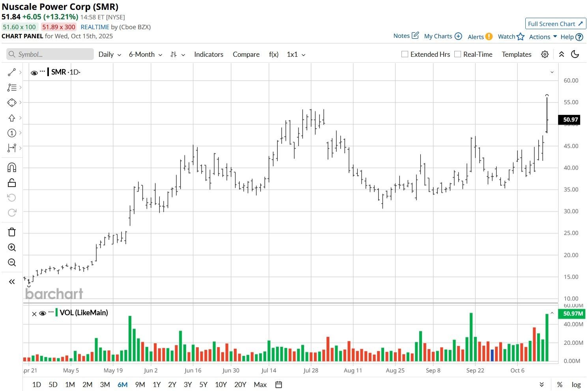Viewport: 588px width, 391px height.
Task: Hide the VOL indicator
Action: point(43,314)
